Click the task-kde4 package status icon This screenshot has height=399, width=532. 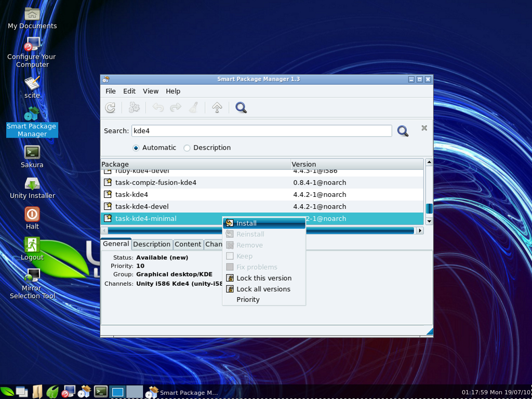pyautogui.click(x=108, y=194)
